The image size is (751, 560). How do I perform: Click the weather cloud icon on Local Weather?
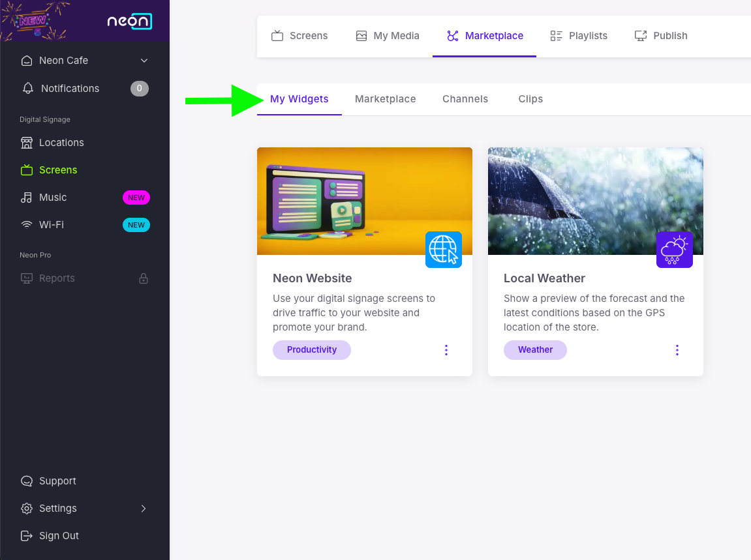click(675, 250)
